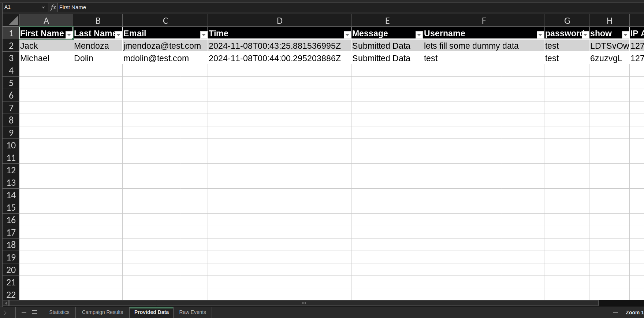
Task: Select Michael's Username cell containing test
Action: point(484,58)
